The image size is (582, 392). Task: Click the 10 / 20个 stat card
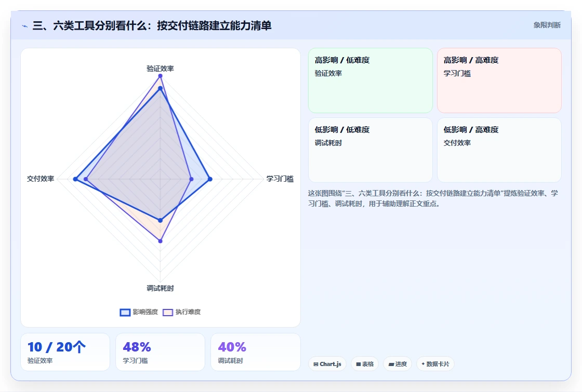click(65, 352)
